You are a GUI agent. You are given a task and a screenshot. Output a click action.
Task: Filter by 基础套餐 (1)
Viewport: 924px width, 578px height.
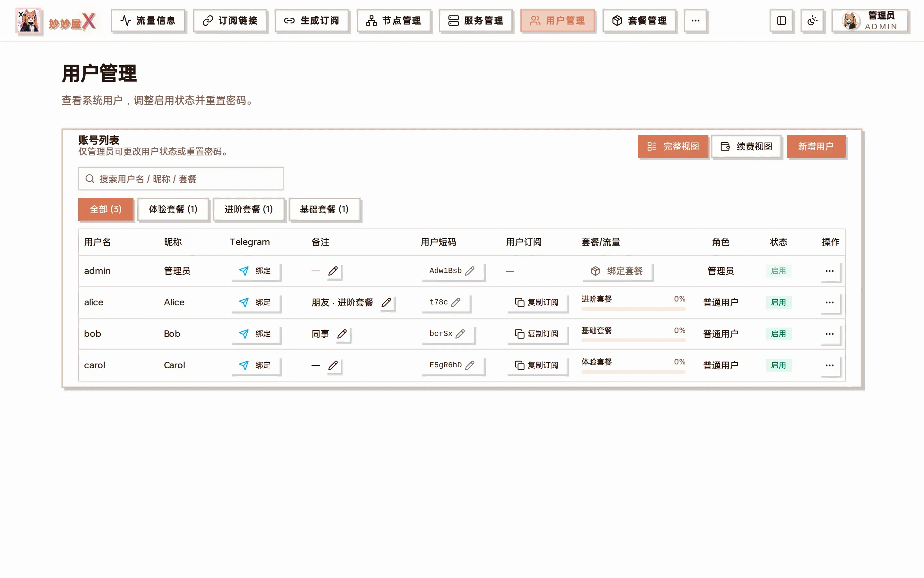point(324,209)
